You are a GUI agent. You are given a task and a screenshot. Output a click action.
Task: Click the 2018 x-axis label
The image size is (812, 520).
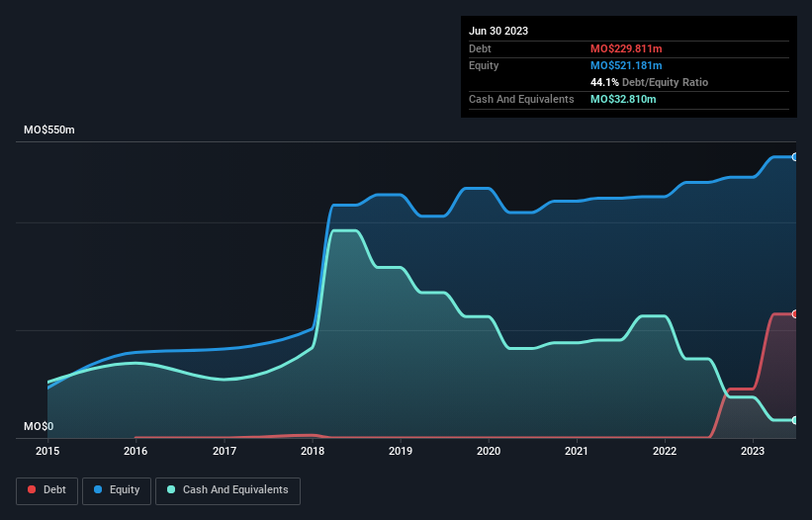click(313, 451)
